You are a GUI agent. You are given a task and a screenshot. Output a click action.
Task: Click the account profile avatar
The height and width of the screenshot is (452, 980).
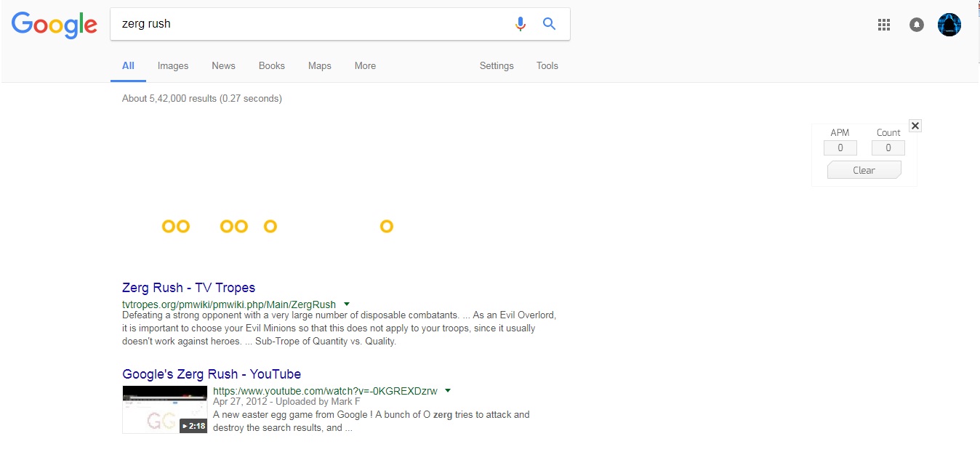[949, 25]
